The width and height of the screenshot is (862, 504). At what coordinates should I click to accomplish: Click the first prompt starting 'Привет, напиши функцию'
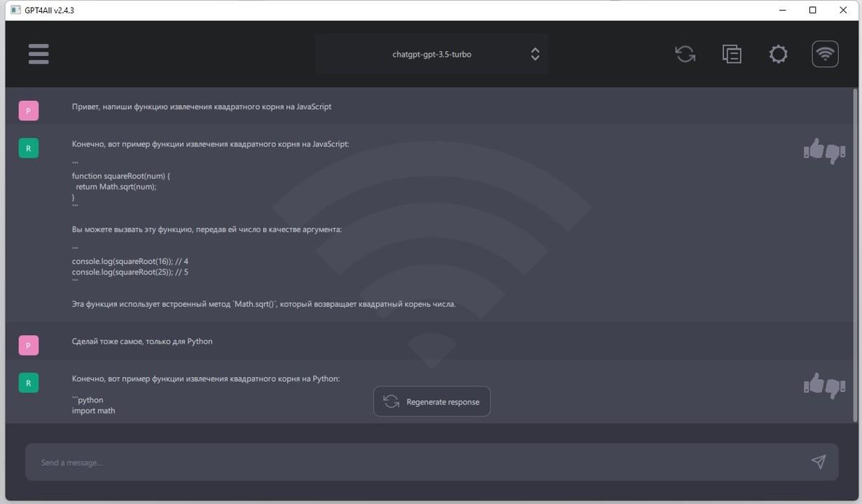202,106
